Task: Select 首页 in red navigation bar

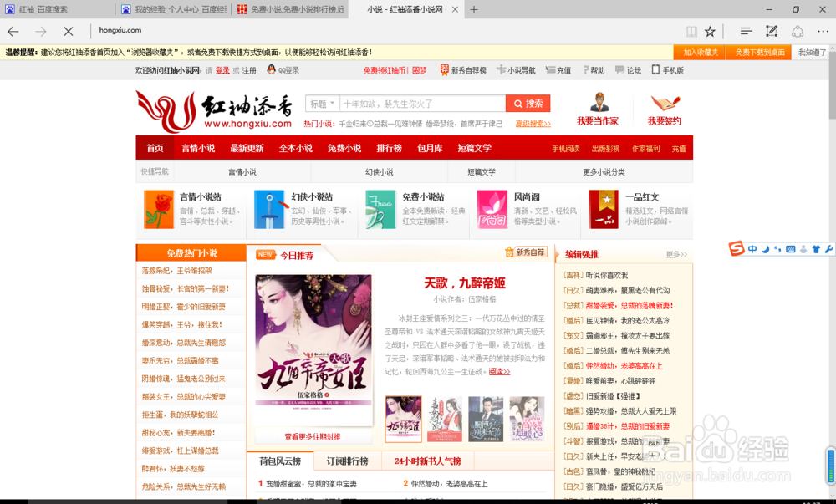Action: pyautogui.click(x=155, y=148)
